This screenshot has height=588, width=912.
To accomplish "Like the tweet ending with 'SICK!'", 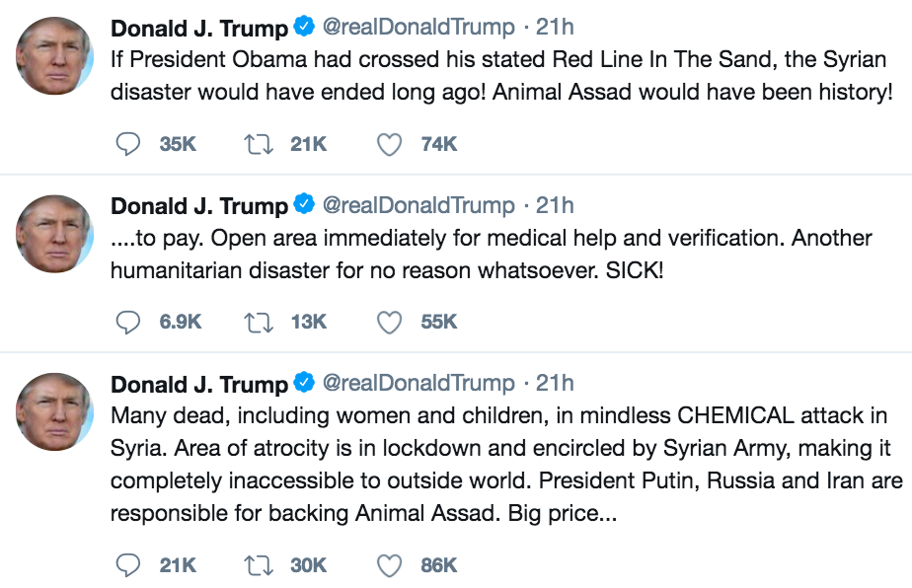I will pyautogui.click(x=390, y=322).
